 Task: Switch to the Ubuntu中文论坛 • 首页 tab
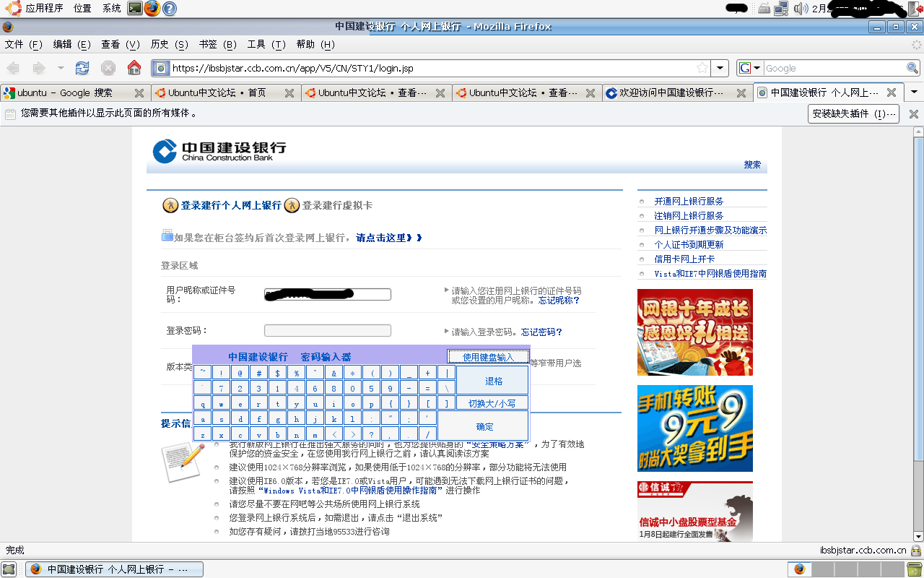pyautogui.click(x=226, y=92)
